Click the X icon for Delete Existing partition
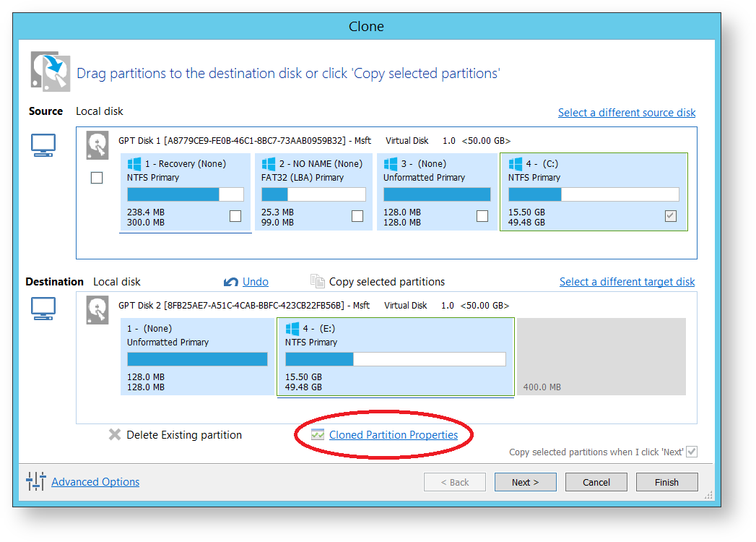The height and width of the screenshot is (542, 756). [x=115, y=435]
